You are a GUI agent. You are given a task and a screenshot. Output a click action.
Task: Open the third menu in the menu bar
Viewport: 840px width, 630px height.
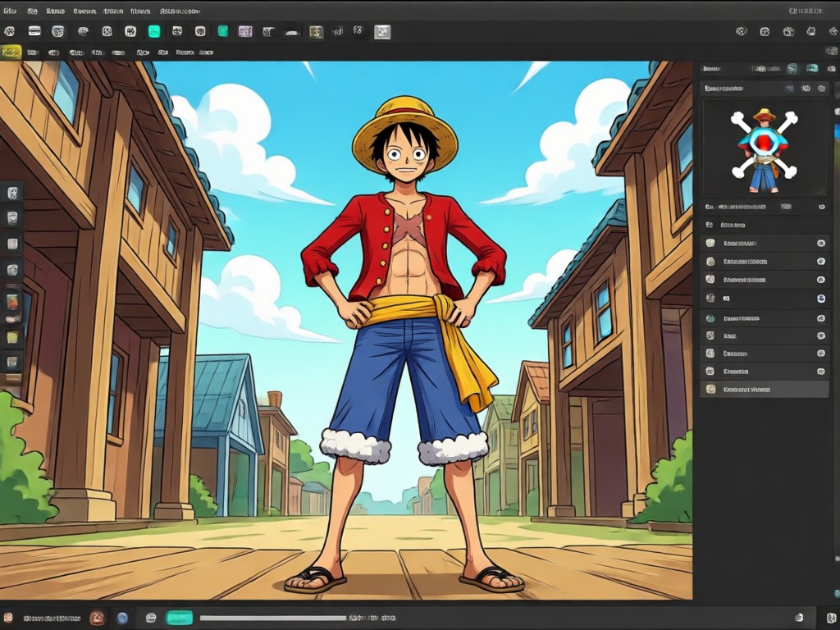pos(55,11)
